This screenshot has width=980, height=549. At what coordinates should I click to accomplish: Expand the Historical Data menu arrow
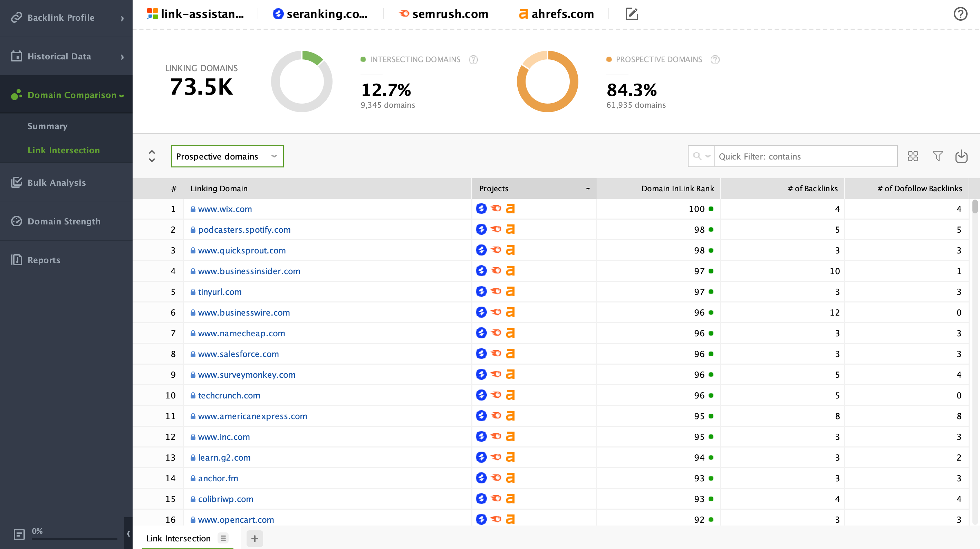pyautogui.click(x=122, y=57)
